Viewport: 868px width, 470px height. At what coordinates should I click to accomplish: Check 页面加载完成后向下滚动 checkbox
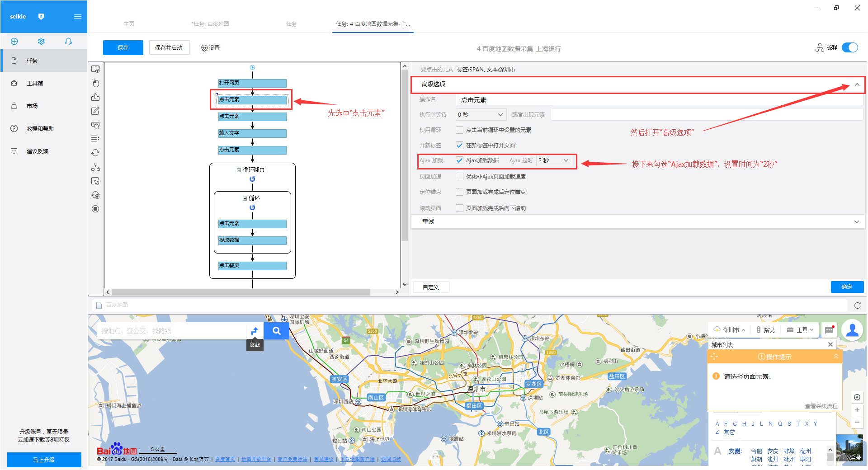tap(459, 208)
